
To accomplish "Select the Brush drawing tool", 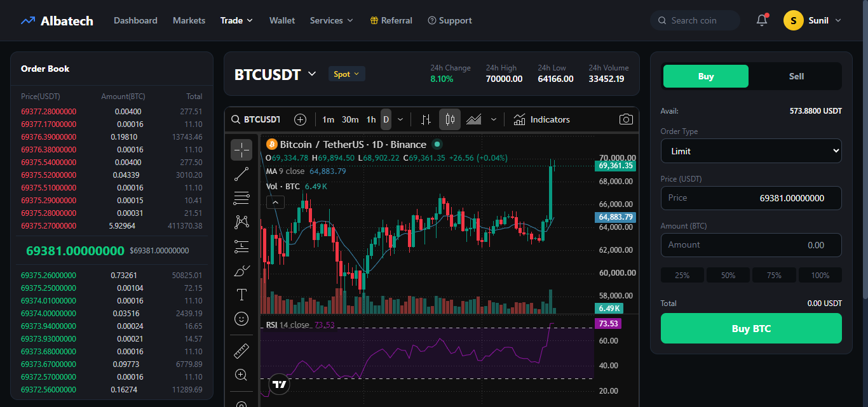I will (x=241, y=270).
